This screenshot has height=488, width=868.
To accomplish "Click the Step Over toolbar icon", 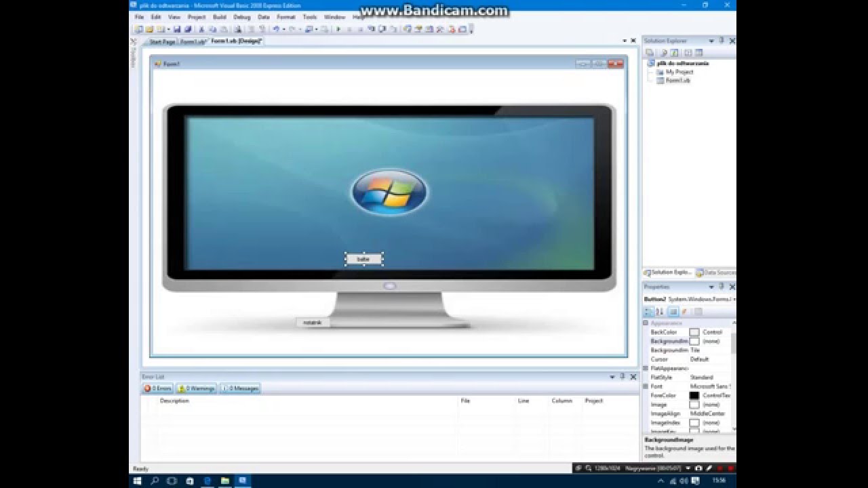I will (382, 29).
